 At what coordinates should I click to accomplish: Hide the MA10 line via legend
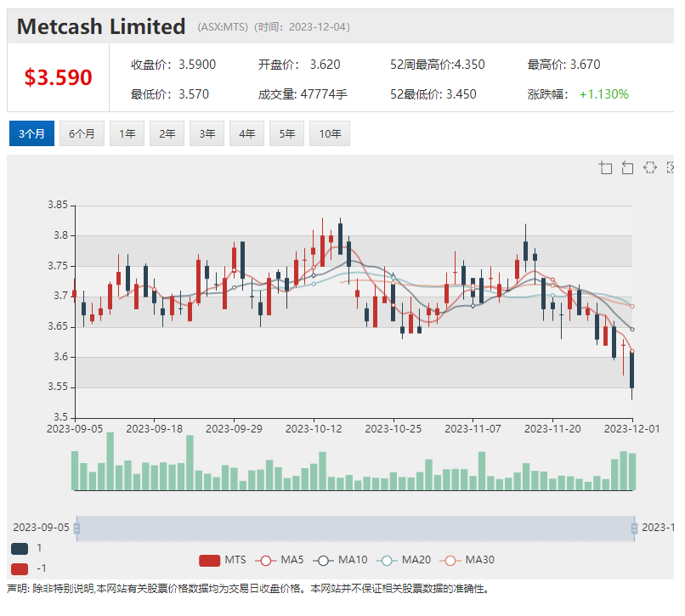340,560
